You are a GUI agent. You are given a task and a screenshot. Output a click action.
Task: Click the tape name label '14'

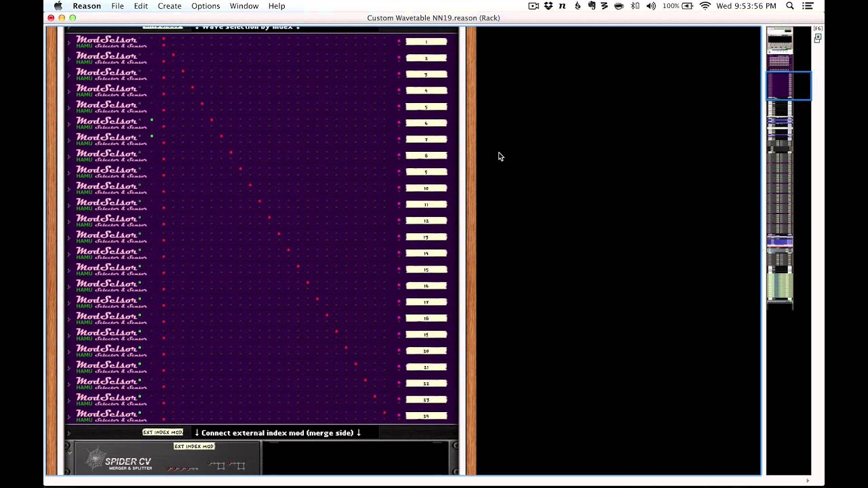pos(426,253)
